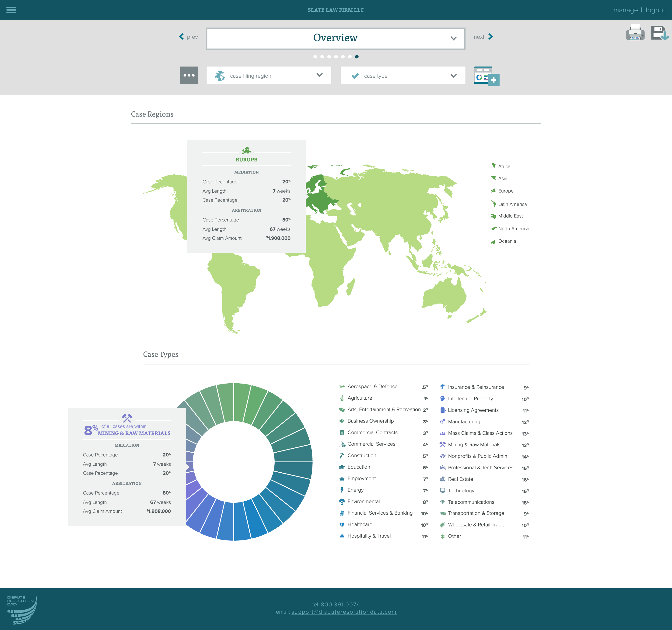Open the case type dropdown
This screenshot has height=630, width=672.
(402, 75)
